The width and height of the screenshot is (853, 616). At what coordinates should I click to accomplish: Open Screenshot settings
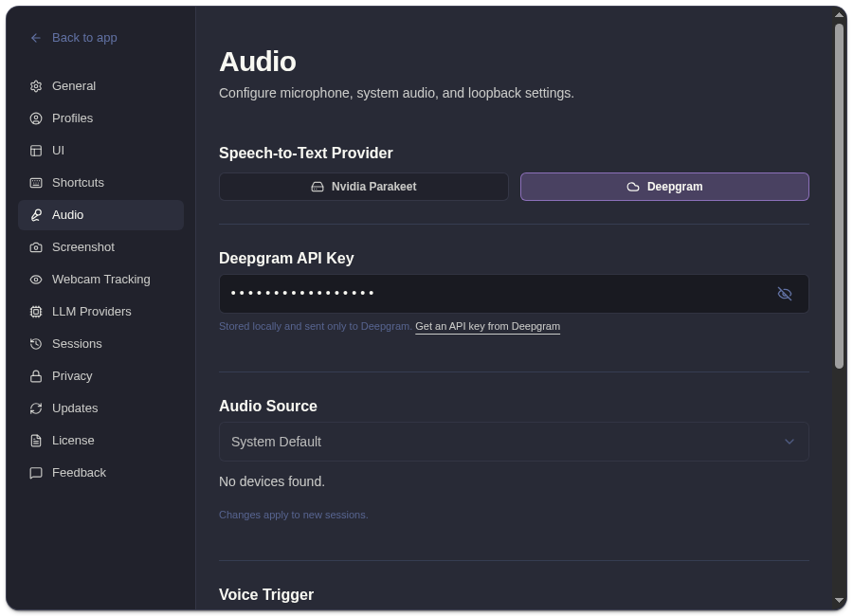100,247
